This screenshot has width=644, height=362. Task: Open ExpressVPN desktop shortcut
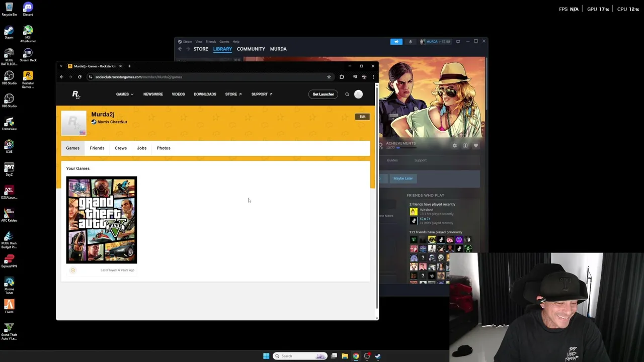(x=9, y=261)
